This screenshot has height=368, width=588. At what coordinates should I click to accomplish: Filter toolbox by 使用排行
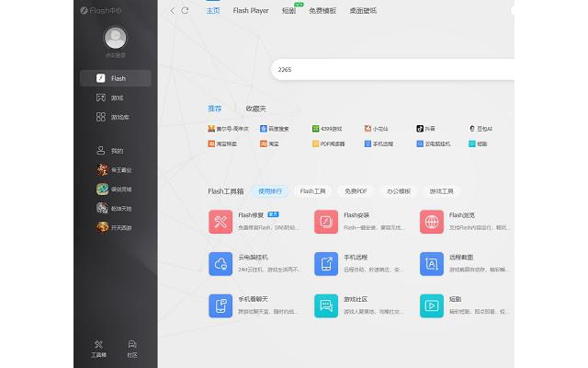point(270,191)
